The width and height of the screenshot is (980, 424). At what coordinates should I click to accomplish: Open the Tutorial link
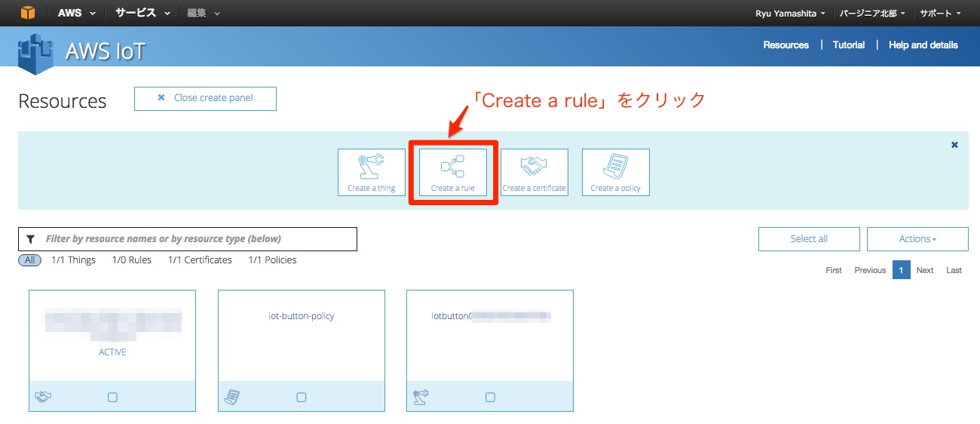click(x=849, y=45)
